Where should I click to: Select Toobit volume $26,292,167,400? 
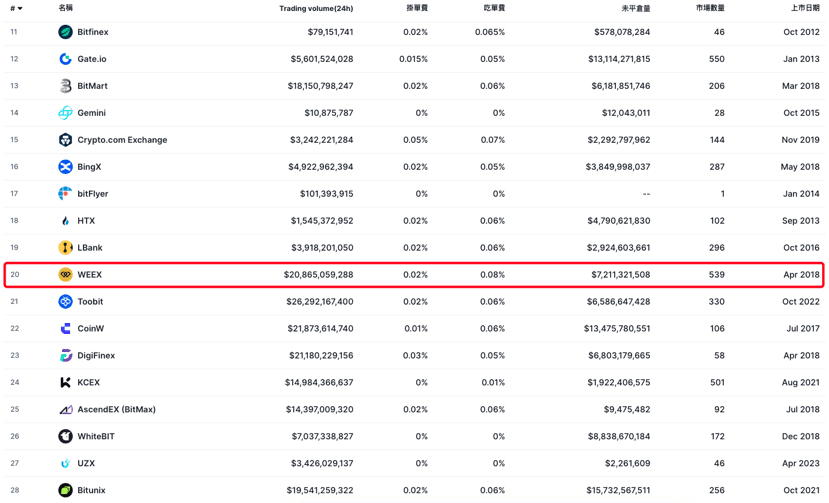[320, 301]
